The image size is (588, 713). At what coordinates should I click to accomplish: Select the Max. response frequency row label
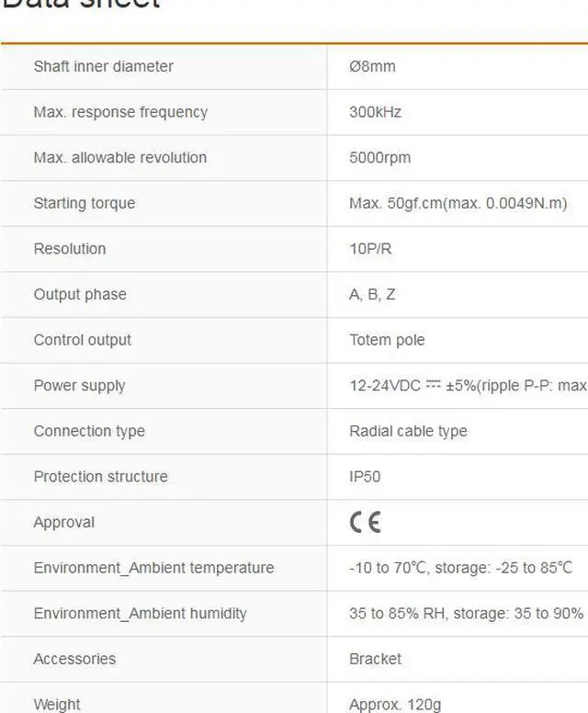pos(121,112)
